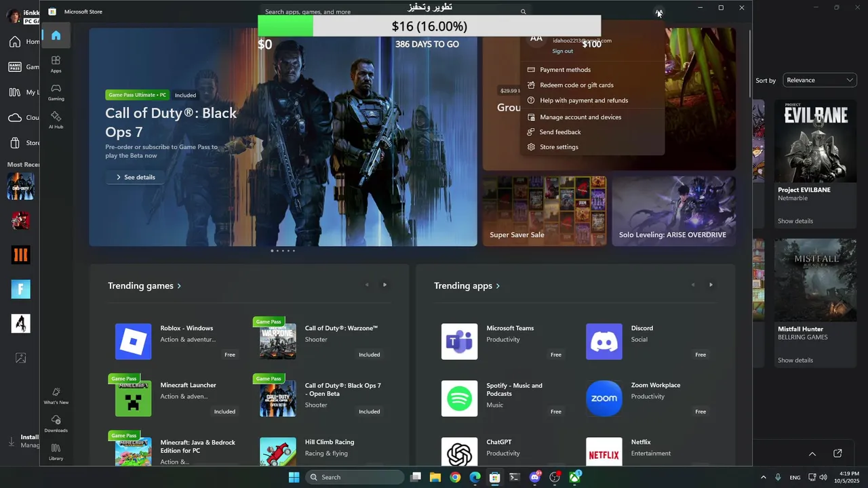Click the Store search box

pos(395,12)
